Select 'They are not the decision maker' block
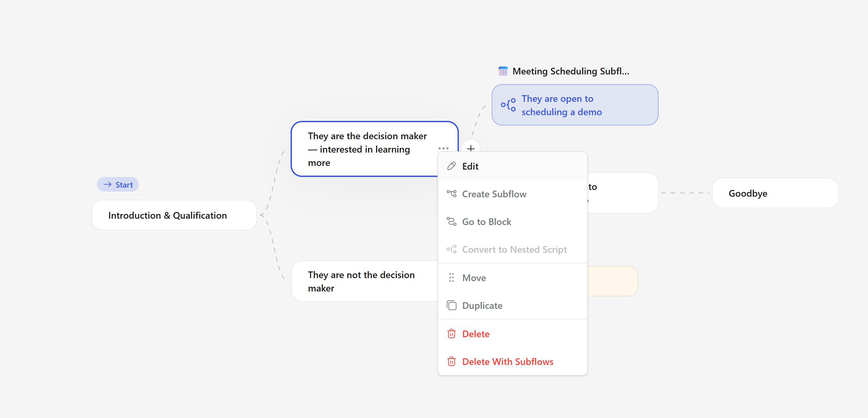This screenshot has width=868, height=418. [x=365, y=281]
